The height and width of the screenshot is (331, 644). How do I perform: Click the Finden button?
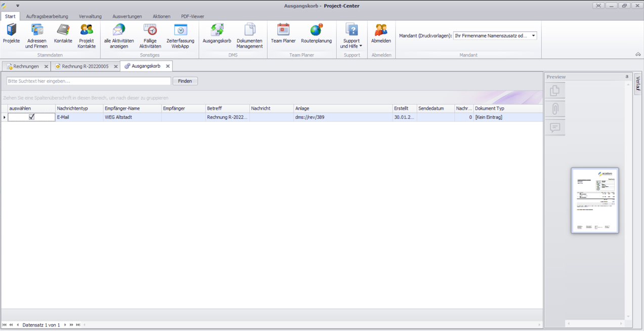click(185, 81)
